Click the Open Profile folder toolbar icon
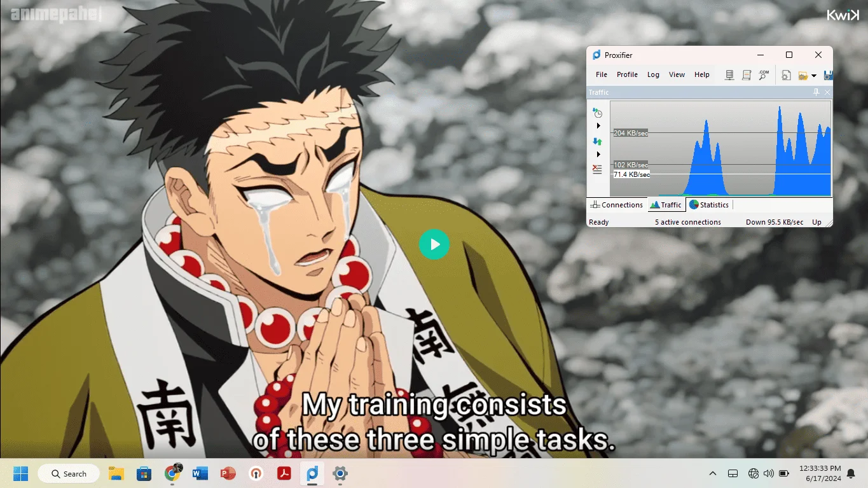This screenshot has height=488, width=868. tap(803, 75)
